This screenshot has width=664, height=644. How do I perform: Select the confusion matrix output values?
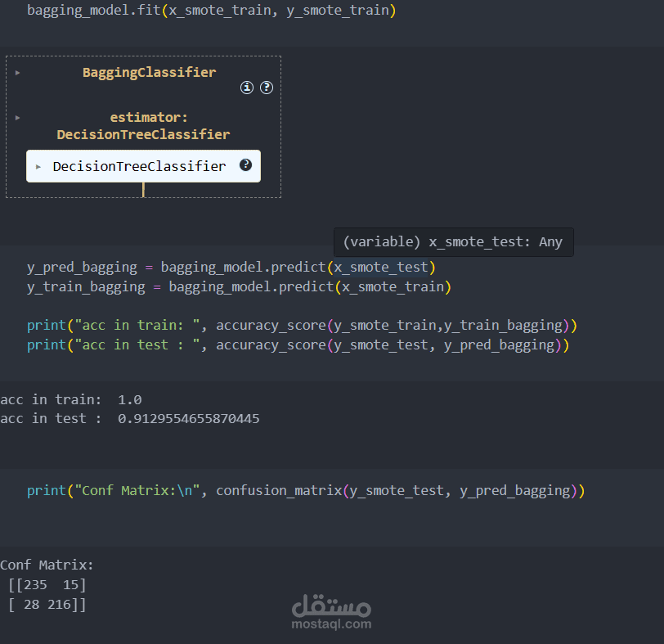click(47, 594)
